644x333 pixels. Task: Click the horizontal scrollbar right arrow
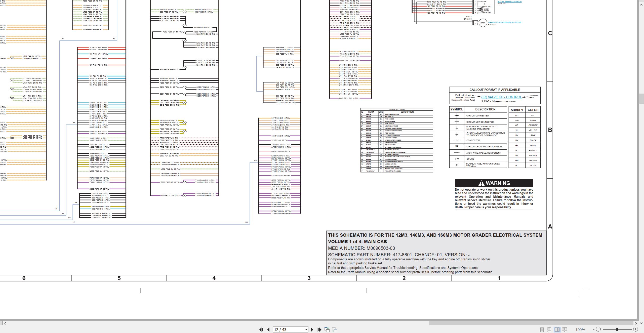click(x=636, y=323)
